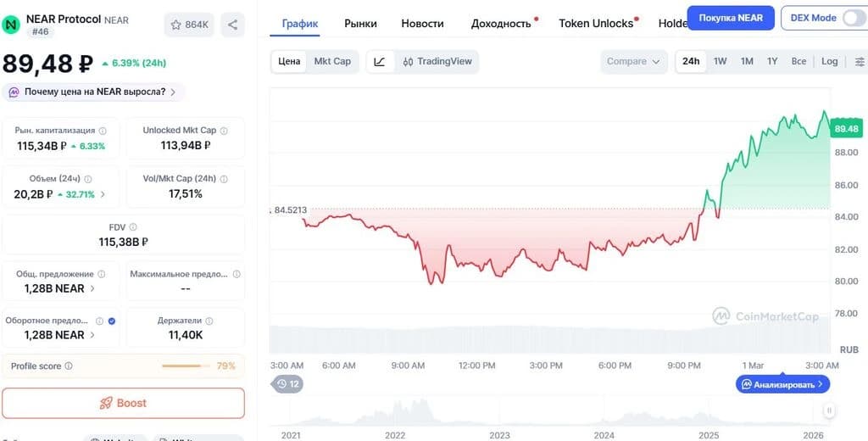Click the AI icon in the price question pill
This screenshot has width=868, height=441.
click(14, 92)
